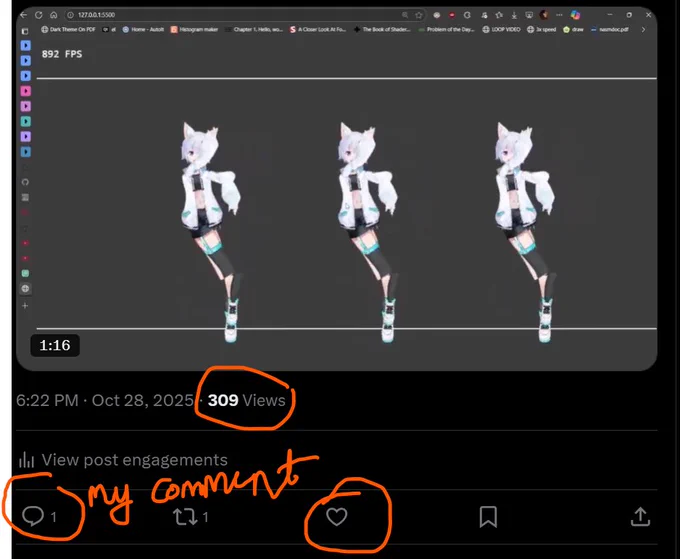680x559 pixels.
Task: Click the downloads arrow icon in browser toolbar
Action: (514, 15)
